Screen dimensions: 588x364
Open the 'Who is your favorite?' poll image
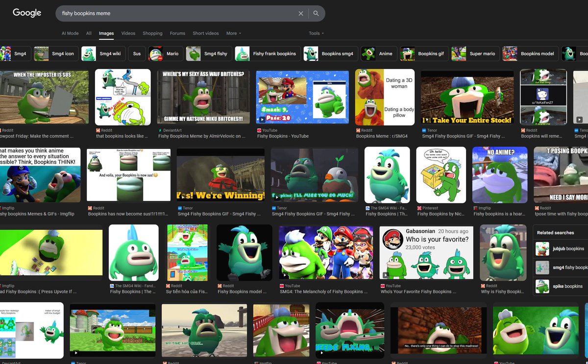click(x=426, y=252)
